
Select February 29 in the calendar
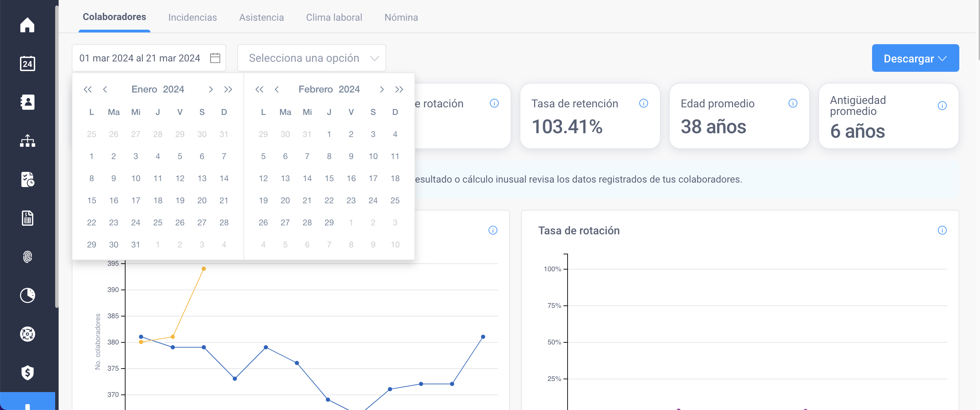pyautogui.click(x=329, y=223)
